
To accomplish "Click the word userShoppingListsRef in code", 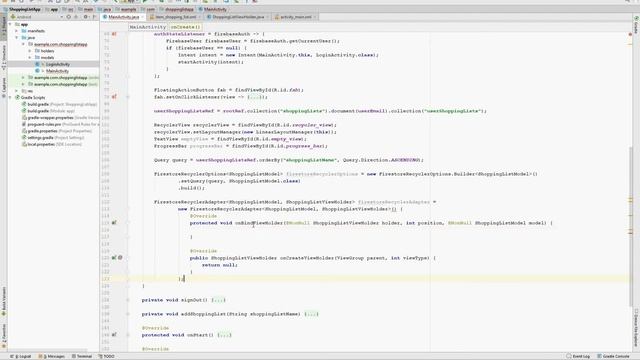I will 184,111.
